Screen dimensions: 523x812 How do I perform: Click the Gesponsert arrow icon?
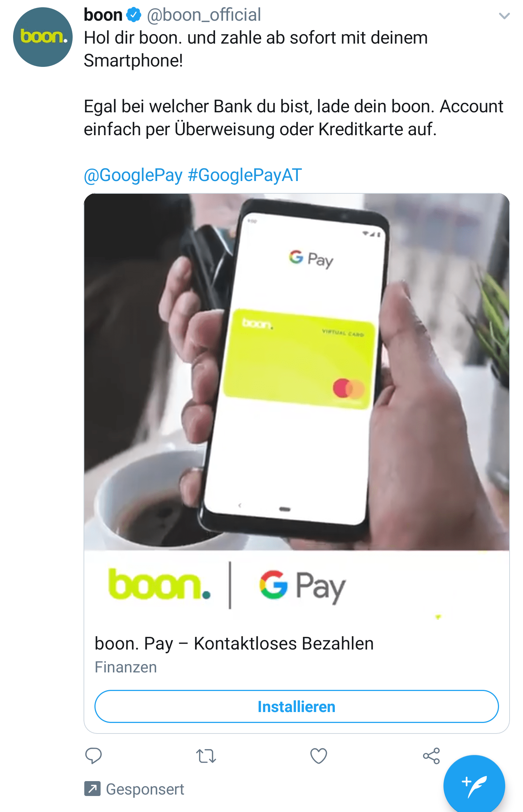(92, 788)
